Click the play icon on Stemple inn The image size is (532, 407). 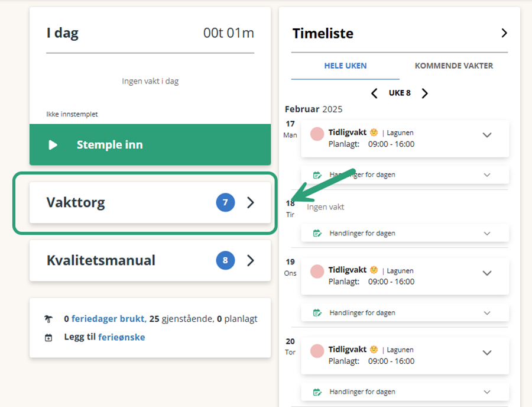tap(53, 145)
